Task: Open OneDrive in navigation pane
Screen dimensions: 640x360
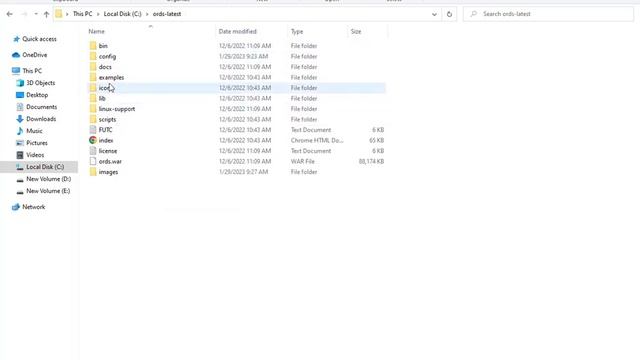Action: [35, 55]
